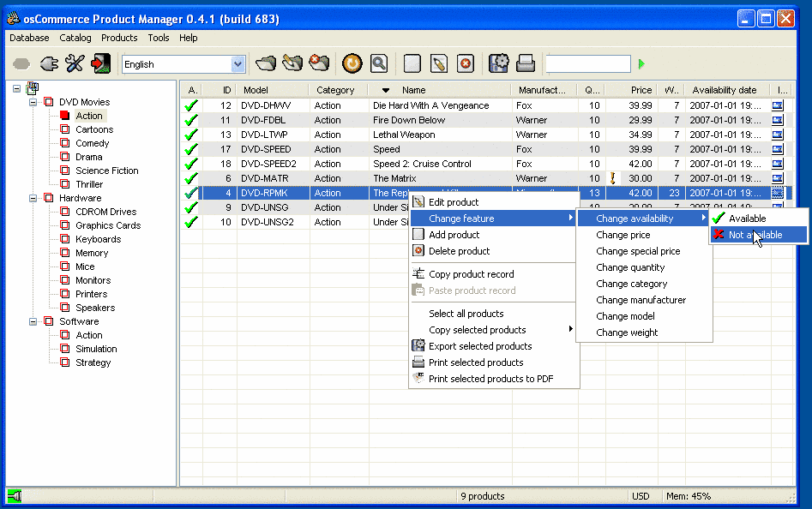Screen dimensions: 812x509
Task: Click the green go arrow beside search box
Action: [641, 64]
